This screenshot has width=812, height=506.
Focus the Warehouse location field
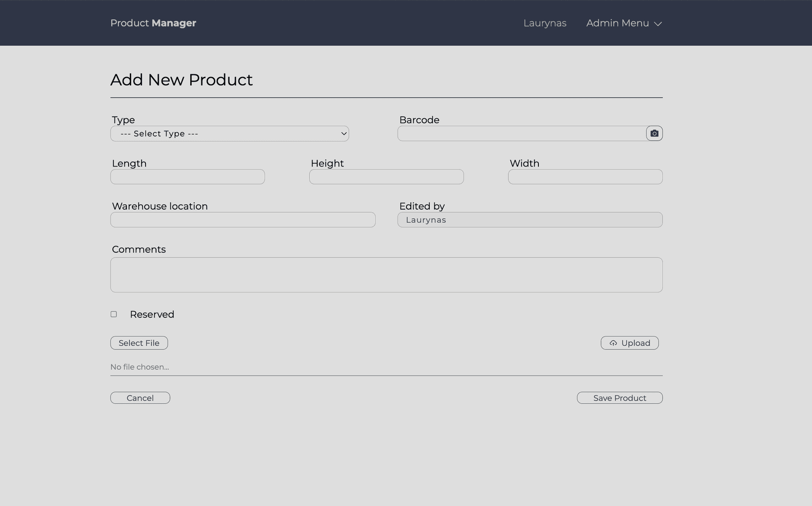click(x=243, y=220)
